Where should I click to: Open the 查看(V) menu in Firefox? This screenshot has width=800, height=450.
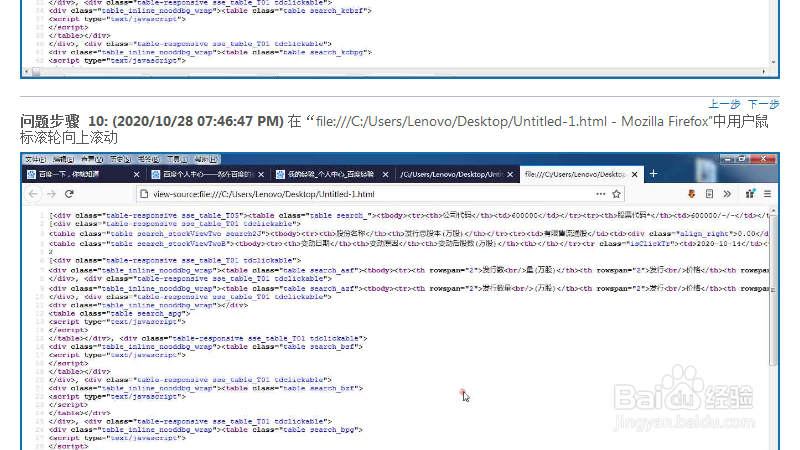[92, 159]
